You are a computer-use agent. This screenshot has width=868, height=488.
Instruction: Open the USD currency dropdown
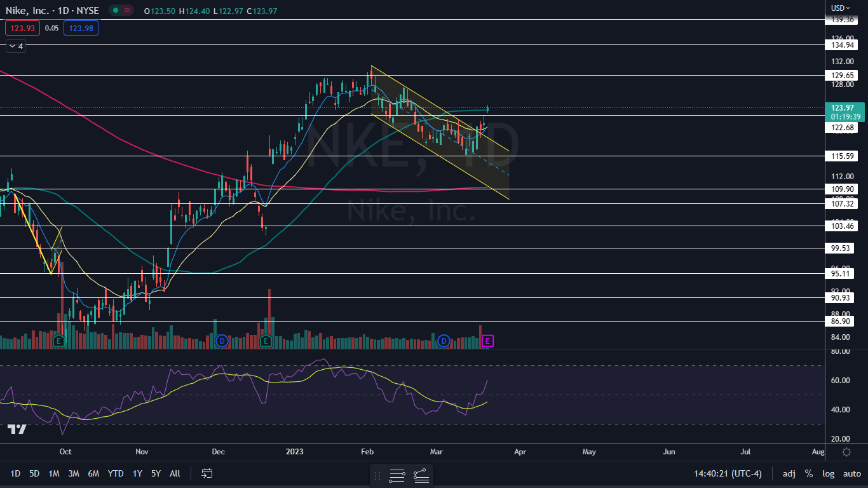(841, 8)
